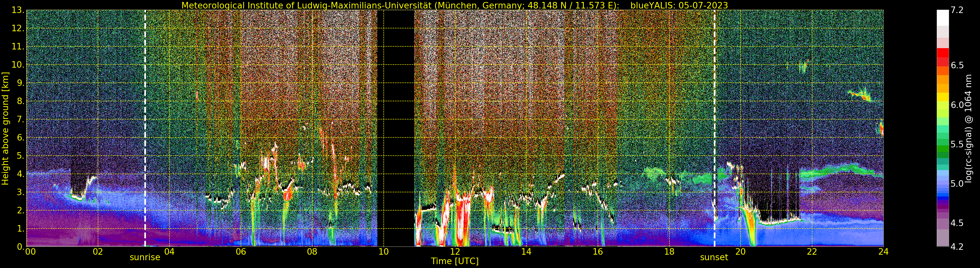Click the '16' time axis tick label
This screenshot has height=268, width=980.
598,252
